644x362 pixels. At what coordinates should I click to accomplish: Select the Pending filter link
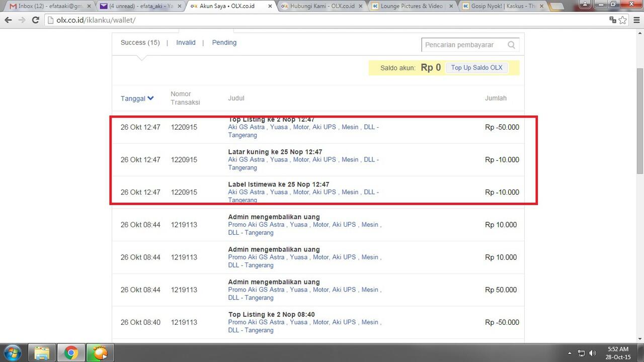tap(224, 43)
